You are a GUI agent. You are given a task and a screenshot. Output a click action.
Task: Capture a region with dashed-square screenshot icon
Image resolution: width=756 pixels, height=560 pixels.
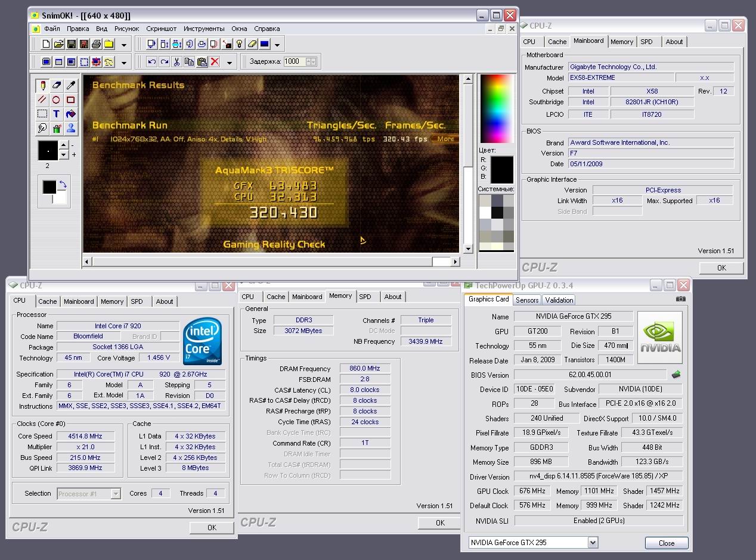coord(84,61)
